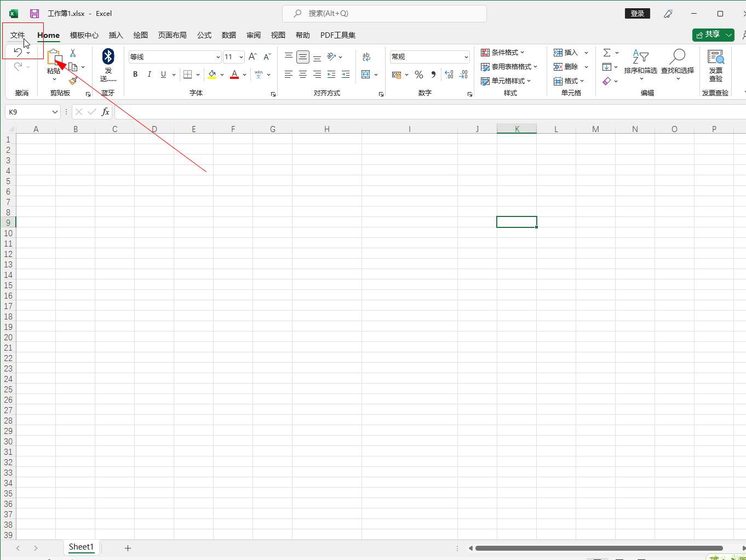
Task: Click the Wrap Text icon
Action: coord(366,57)
